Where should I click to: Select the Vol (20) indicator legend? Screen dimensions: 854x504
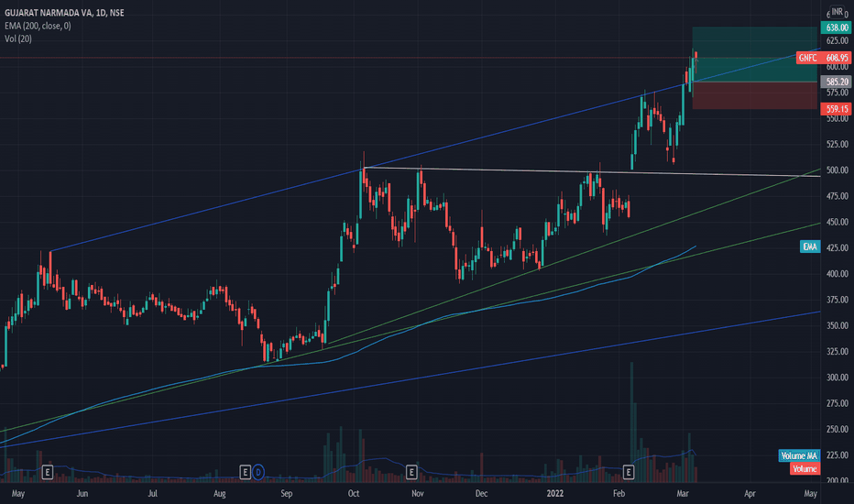click(18, 38)
